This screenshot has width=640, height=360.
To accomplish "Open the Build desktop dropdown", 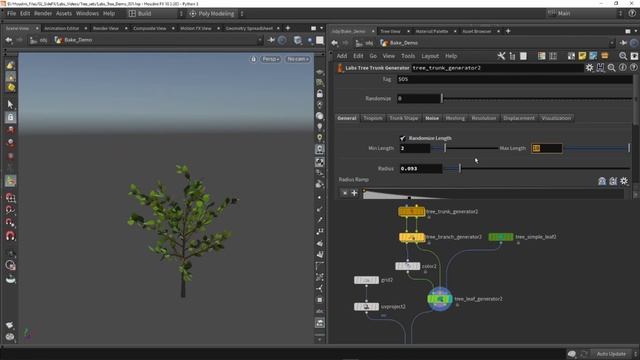I will pyautogui.click(x=156, y=13).
